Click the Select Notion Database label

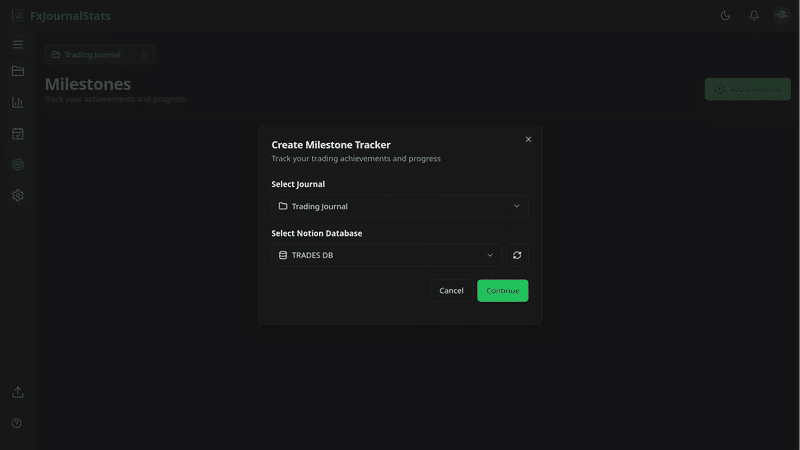(317, 233)
